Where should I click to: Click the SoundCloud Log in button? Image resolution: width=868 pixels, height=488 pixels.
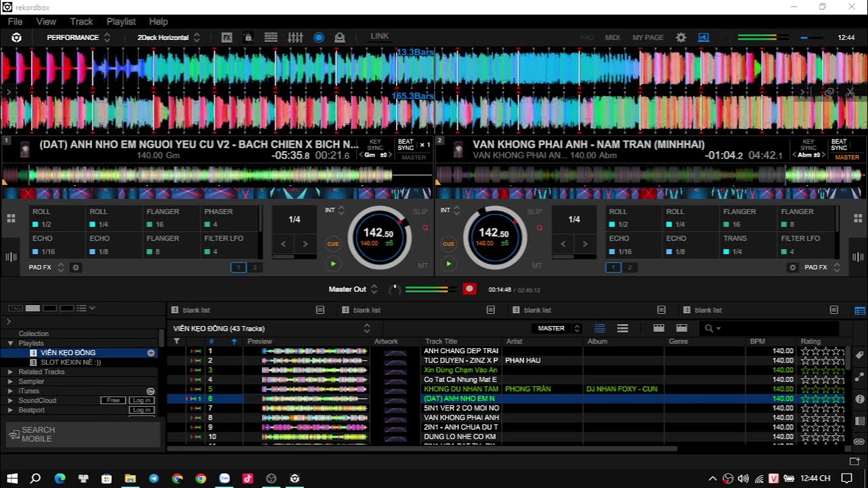coord(142,401)
